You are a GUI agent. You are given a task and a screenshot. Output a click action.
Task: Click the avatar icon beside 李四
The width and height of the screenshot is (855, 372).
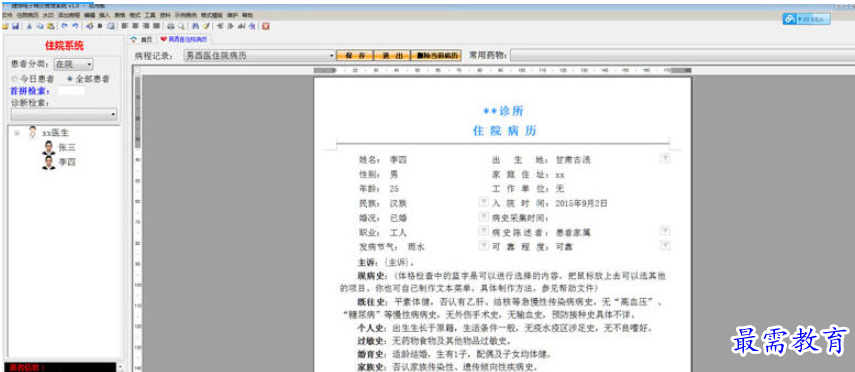tap(49, 163)
